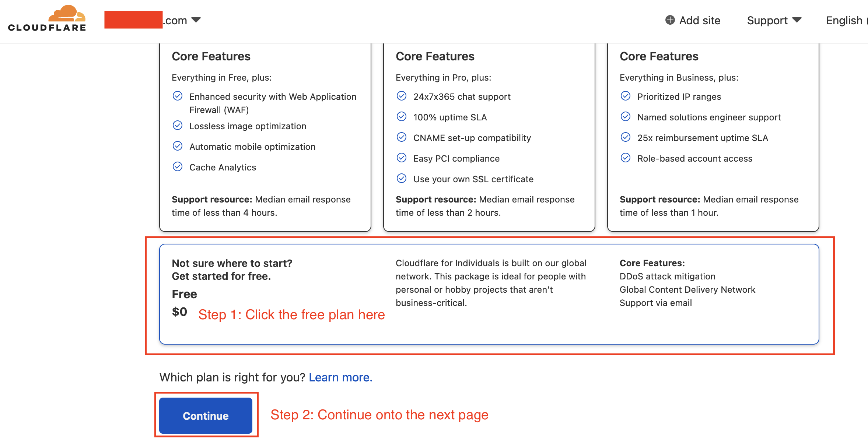Click the checkmark beside Use your own SSL certificate
The height and width of the screenshot is (444, 868).
click(x=402, y=179)
